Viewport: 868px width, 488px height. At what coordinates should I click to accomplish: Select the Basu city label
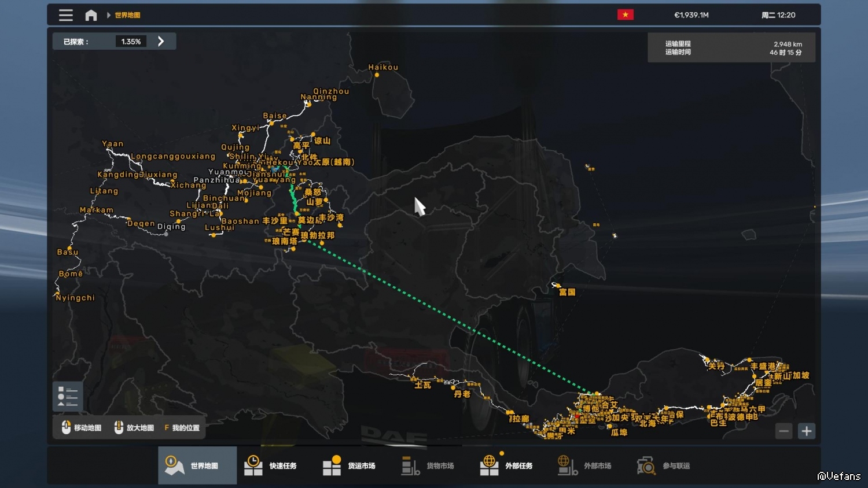pos(68,252)
